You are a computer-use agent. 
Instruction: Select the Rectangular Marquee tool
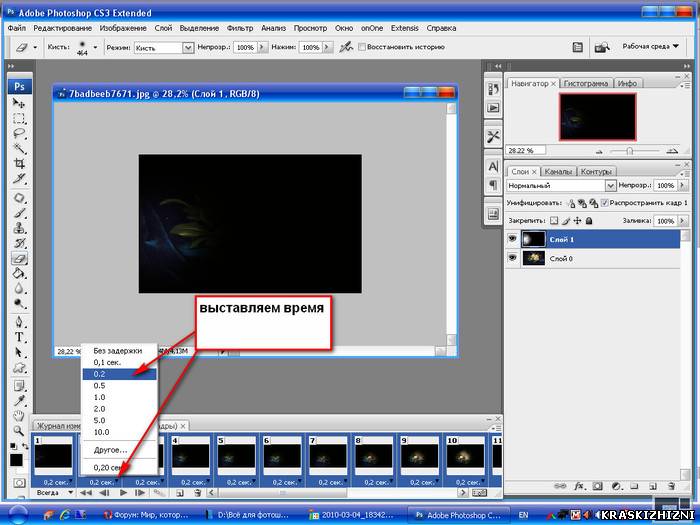coord(19,118)
